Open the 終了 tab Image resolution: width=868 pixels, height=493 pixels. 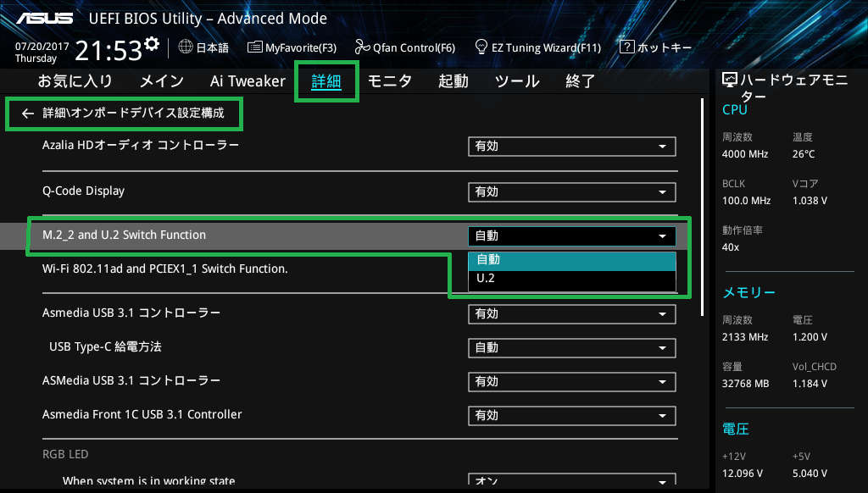coord(580,81)
